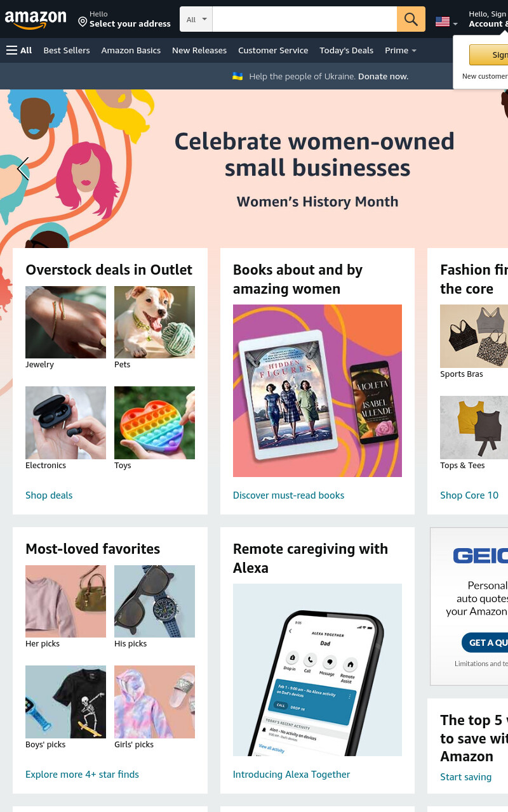Click the Amazon logo
Image resolution: width=508 pixels, height=812 pixels.
(x=36, y=20)
